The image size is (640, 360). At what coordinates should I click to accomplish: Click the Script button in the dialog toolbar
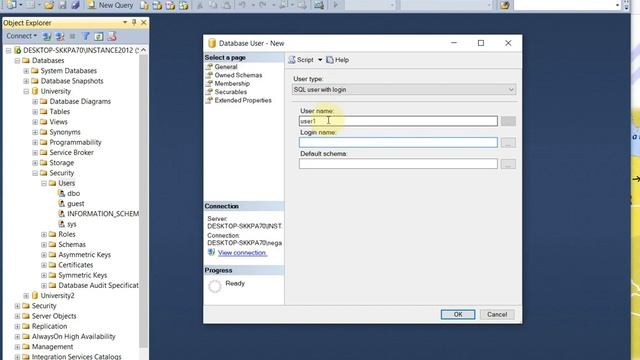coord(301,60)
